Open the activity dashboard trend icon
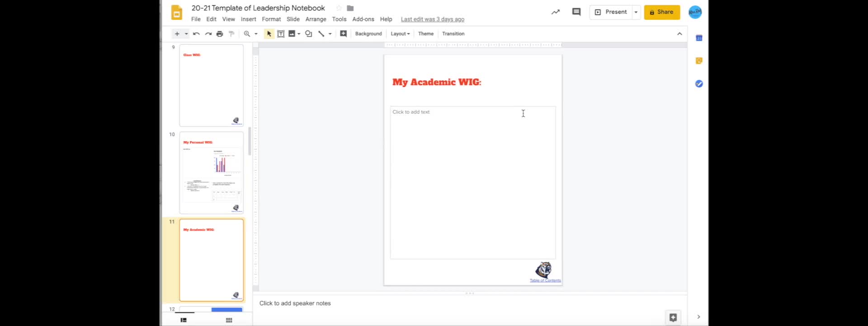This screenshot has width=868, height=326. [556, 12]
